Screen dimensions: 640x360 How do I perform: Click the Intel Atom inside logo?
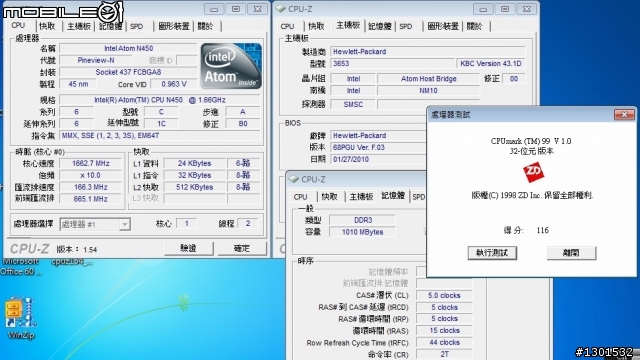coord(231,66)
